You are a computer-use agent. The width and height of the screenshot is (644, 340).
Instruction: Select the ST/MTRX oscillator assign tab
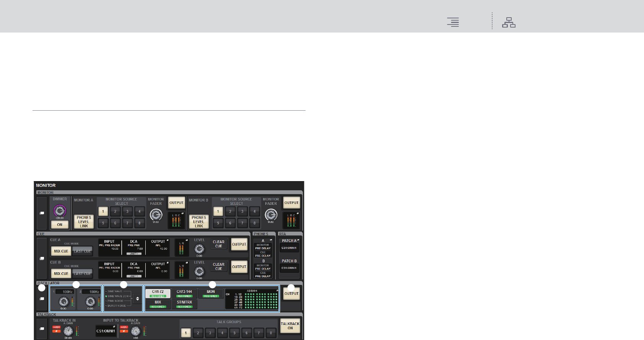coord(184,304)
